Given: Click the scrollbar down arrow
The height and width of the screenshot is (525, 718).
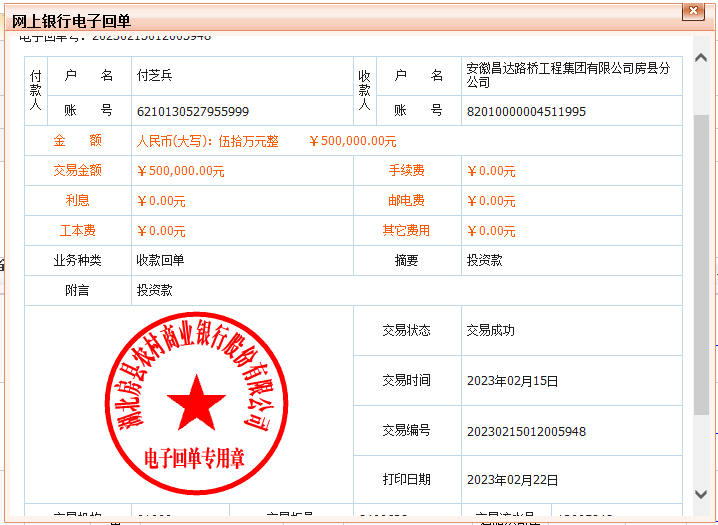Looking at the screenshot, I should click(x=701, y=493).
